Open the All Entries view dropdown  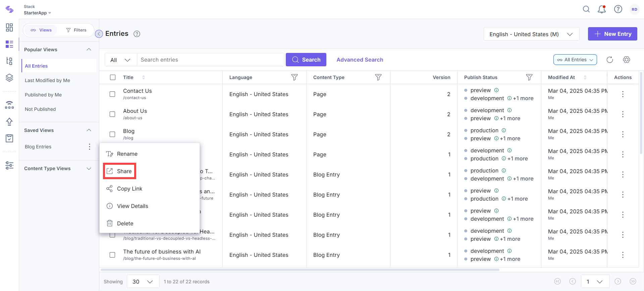[575, 60]
